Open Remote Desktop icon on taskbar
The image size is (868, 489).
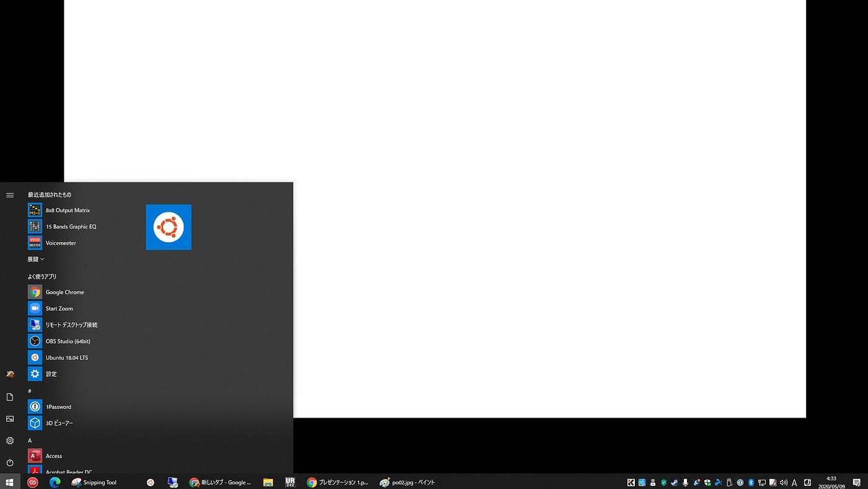(x=173, y=482)
